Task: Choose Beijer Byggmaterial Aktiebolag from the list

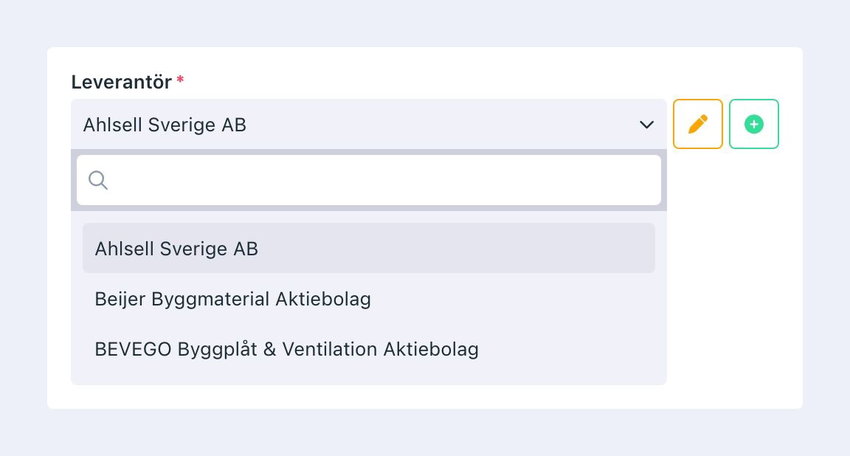Action: tap(369, 299)
